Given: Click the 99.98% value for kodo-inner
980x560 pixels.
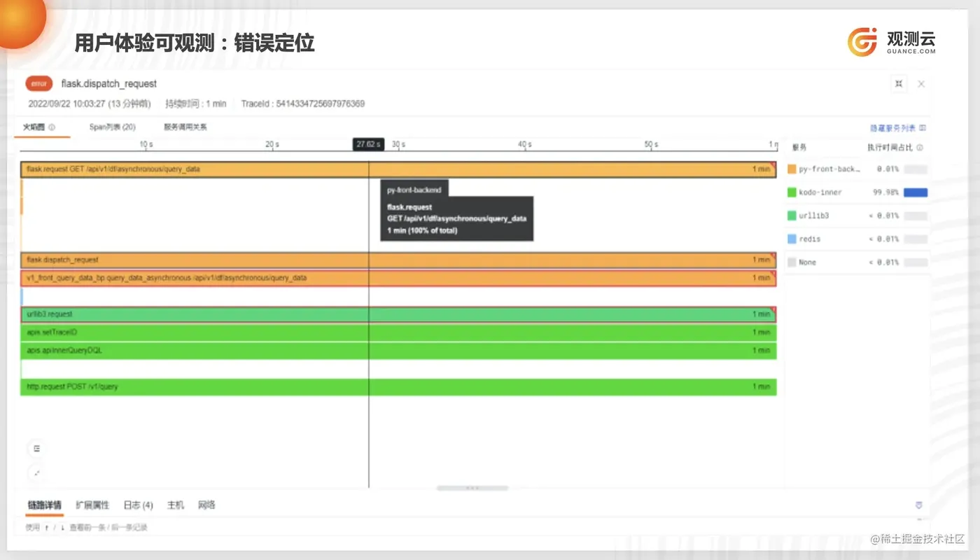Looking at the screenshot, I should click(888, 192).
